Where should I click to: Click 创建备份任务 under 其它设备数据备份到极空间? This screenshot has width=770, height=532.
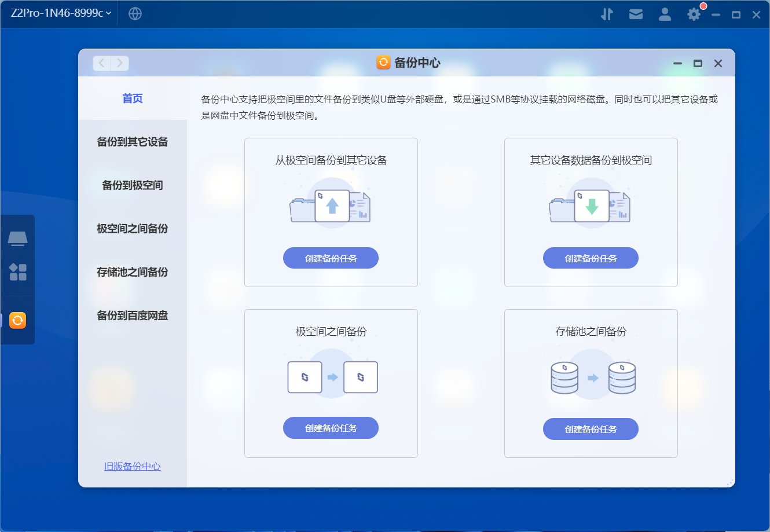point(591,258)
